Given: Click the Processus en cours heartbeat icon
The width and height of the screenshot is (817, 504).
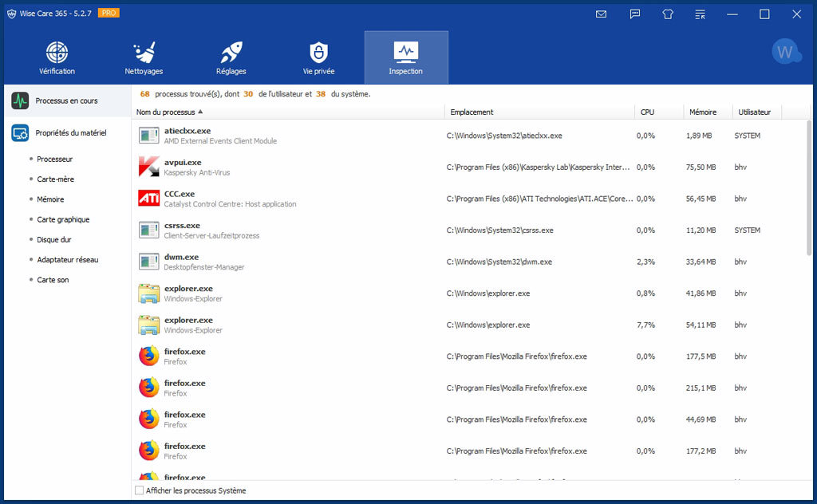Looking at the screenshot, I should (20, 100).
